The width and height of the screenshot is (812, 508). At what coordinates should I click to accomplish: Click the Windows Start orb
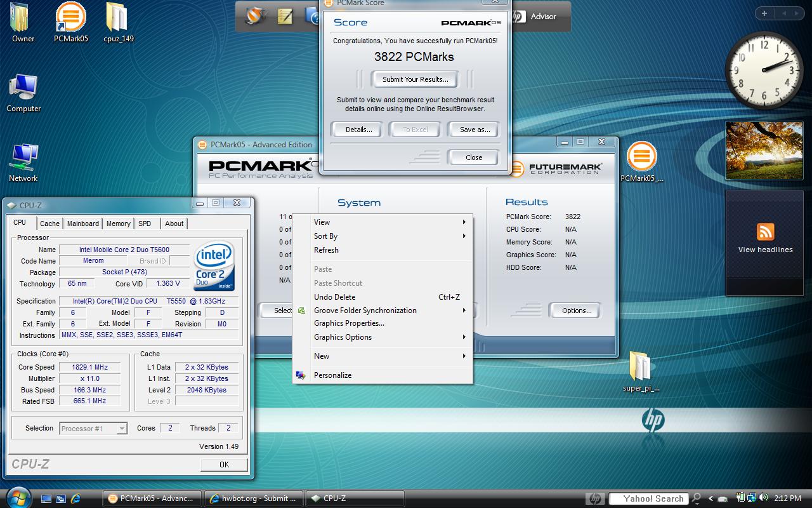click(17, 497)
